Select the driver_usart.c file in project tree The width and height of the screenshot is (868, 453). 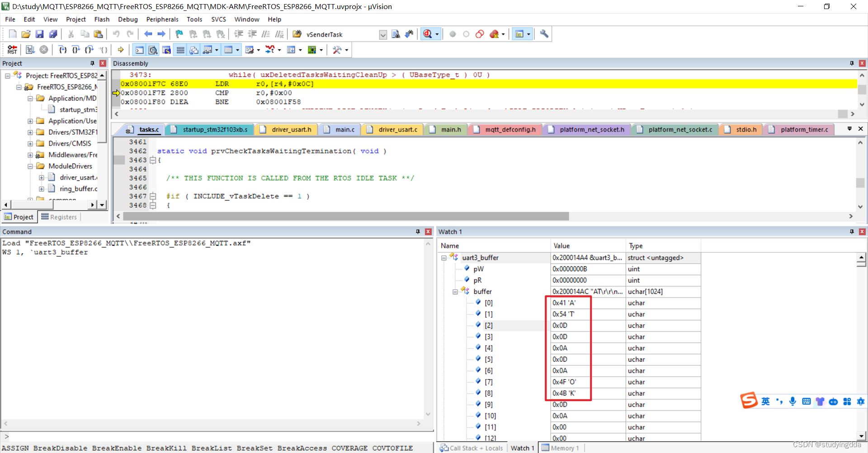click(78, 178)
